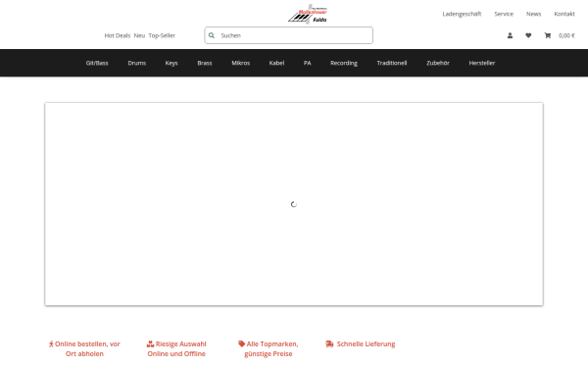Screen dimensions: 588x368
Task: Open the shopping cart icon
Action: point(548,35)
